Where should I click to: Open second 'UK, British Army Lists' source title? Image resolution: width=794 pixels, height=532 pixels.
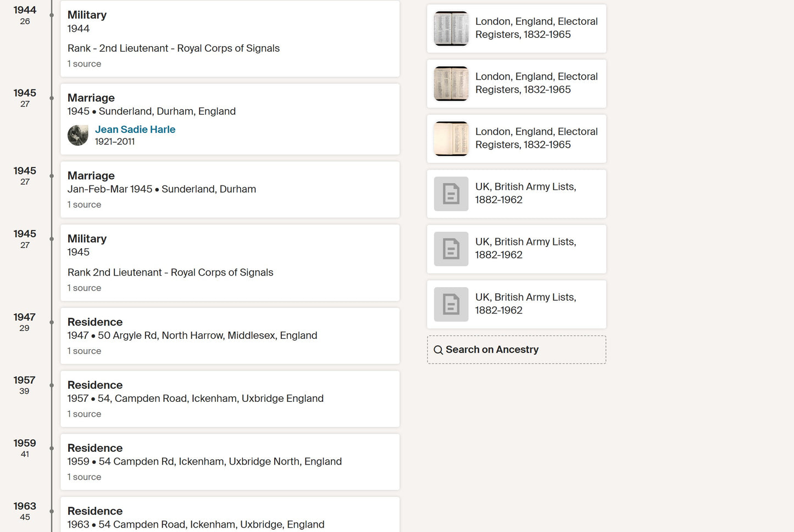526,248
